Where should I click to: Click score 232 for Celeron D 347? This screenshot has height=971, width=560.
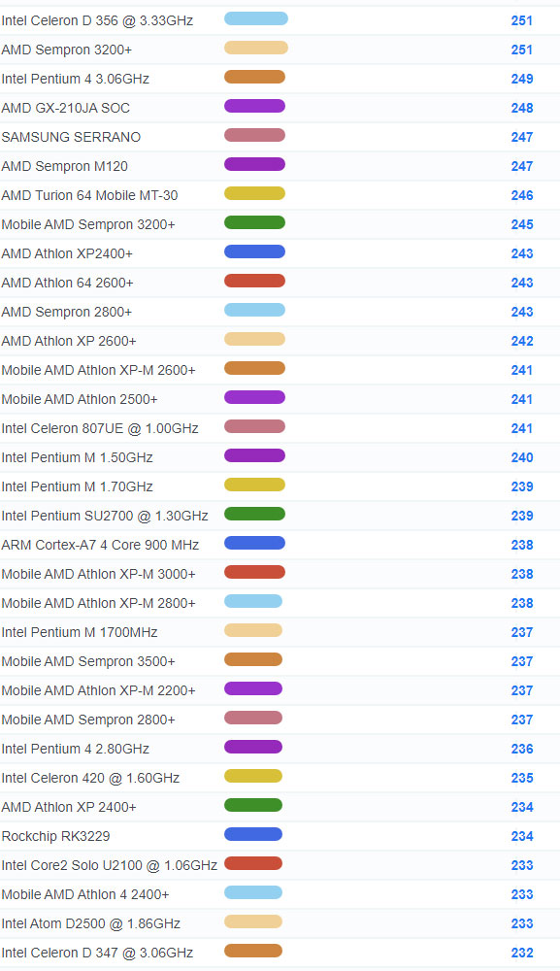coord(521,952)
